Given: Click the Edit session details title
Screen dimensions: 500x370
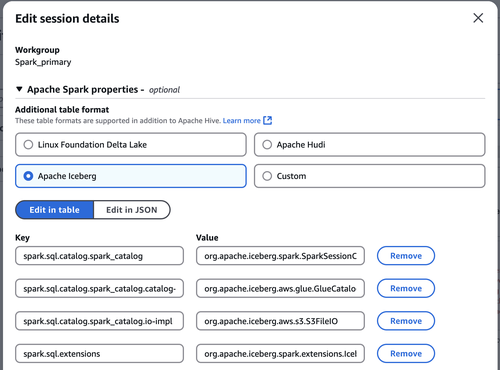Looking at the screenshot, I should [67, 18].
